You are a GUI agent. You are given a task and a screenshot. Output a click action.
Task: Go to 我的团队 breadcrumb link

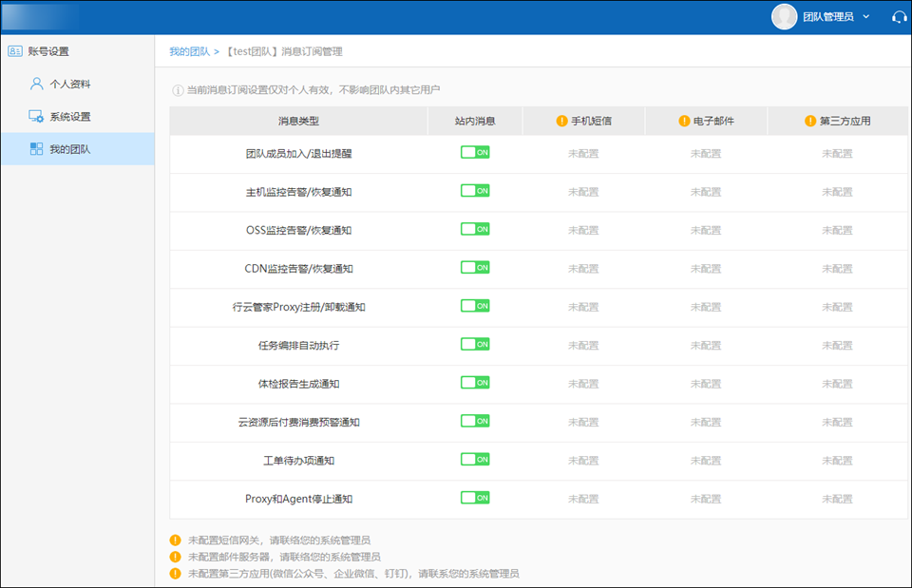click(189, 51)
